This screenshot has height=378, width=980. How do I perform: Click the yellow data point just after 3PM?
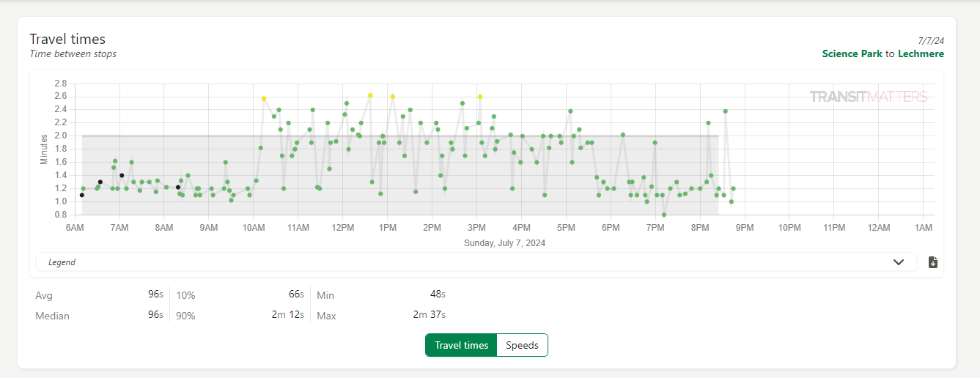[x=480, y=97]
